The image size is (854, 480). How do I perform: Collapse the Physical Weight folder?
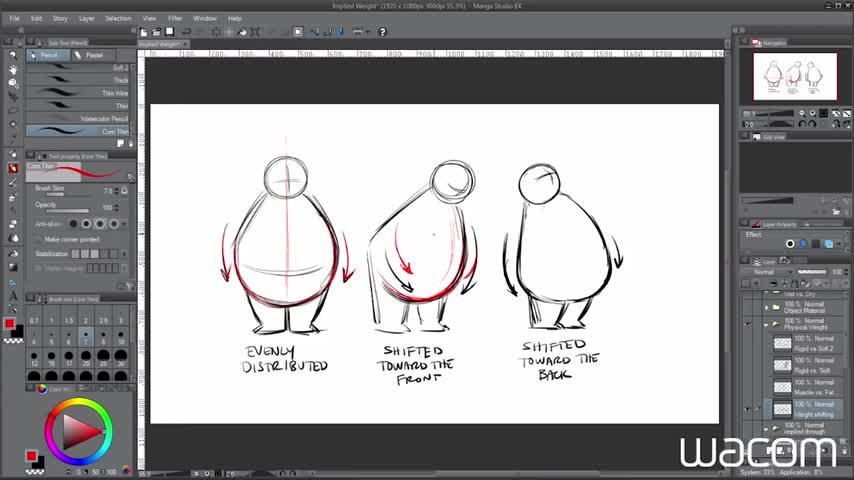click(x=767, y=324)
